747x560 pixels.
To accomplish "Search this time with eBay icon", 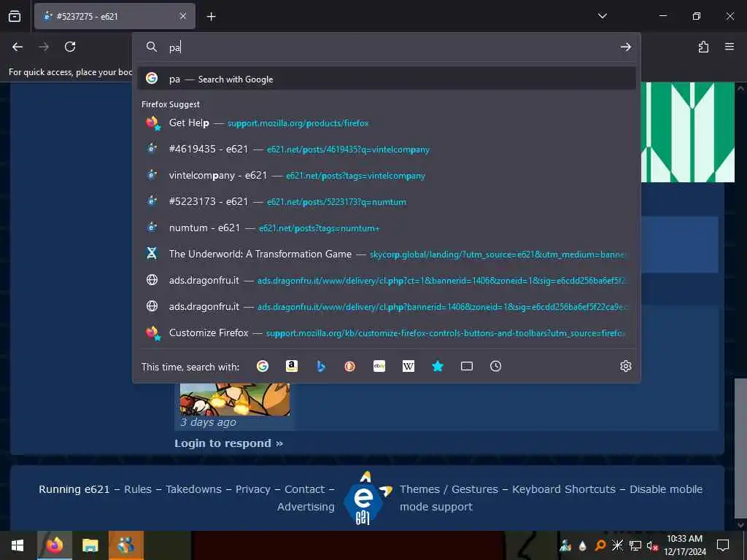I will point(379,366).
